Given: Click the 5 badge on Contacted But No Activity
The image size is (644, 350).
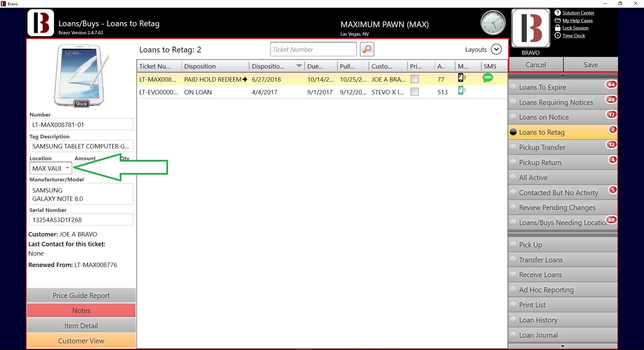Looking at the screenshot, I should pyautogui.click(x=613, y=190).
